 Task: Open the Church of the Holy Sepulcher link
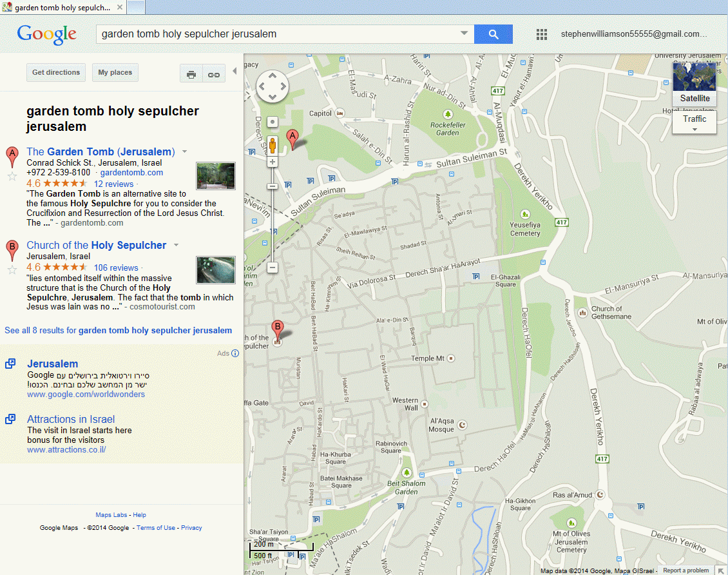click(x=96, y=245)
